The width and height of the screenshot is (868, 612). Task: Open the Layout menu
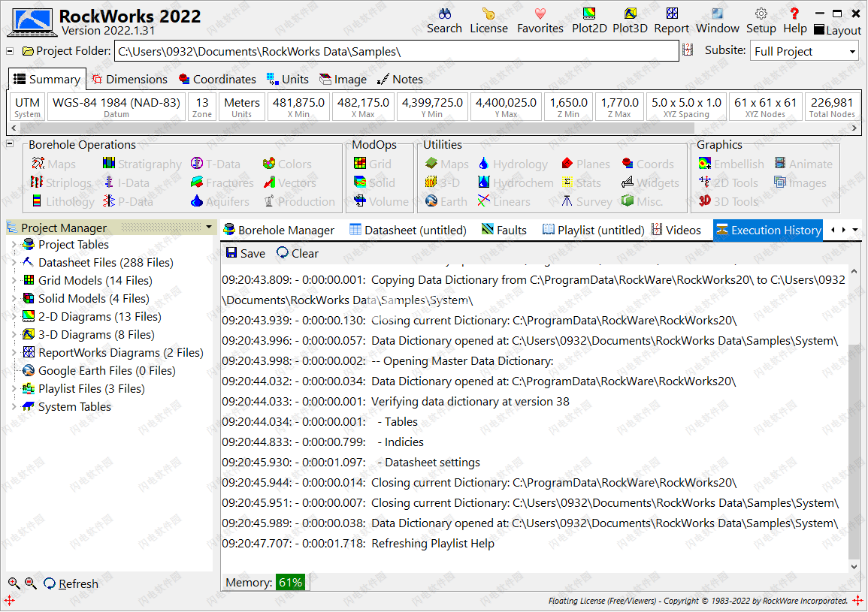(837, 31)
